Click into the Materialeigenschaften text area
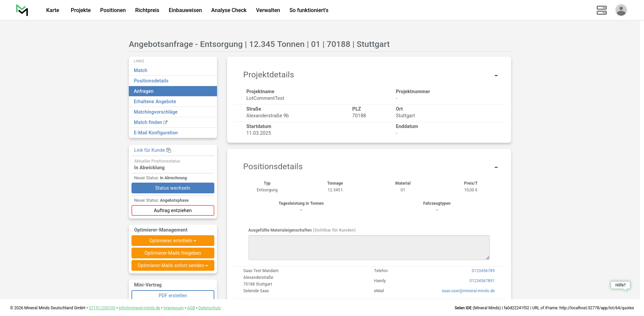This screenshot has width=644, height=316. click(x=369, y=248)
